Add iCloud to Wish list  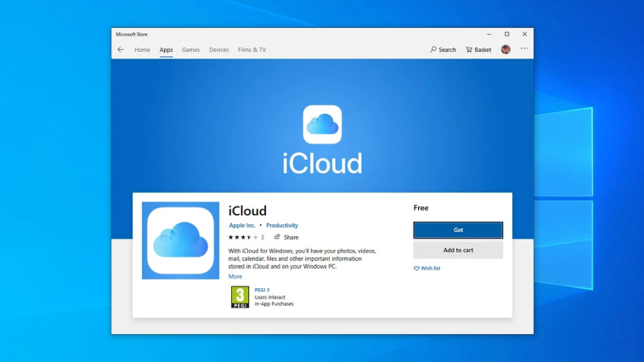pos(427,269)
